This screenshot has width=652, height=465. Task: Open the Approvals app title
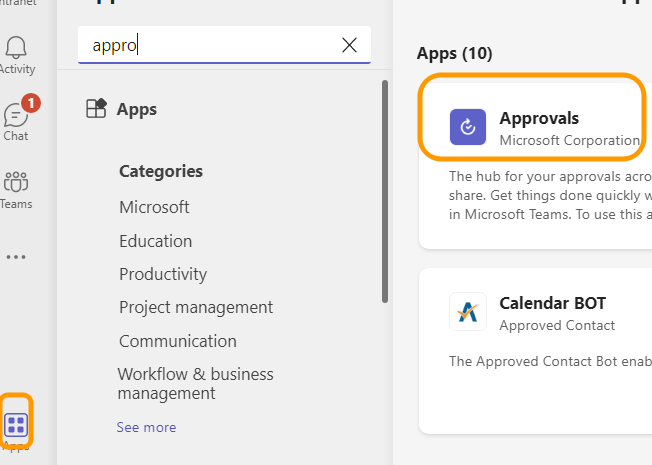click(539, 118)
